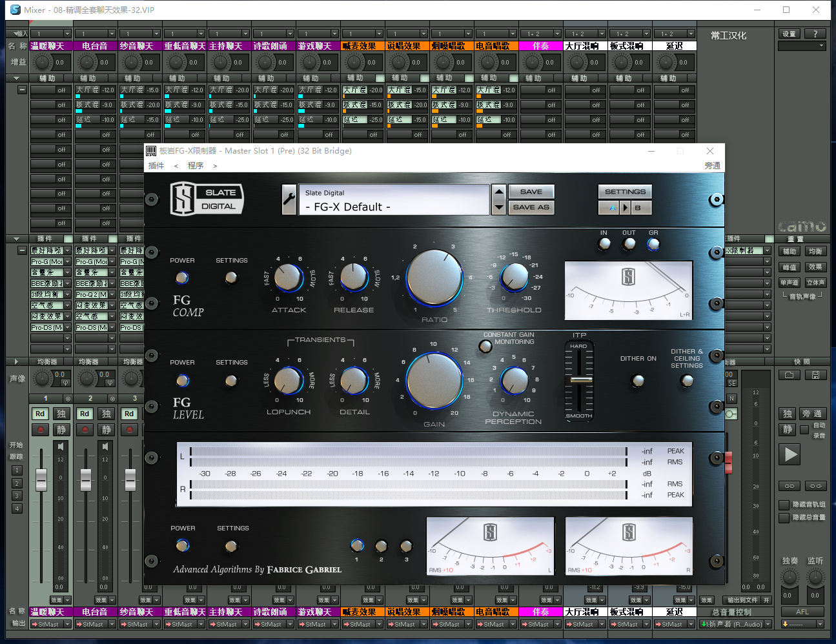
Task: Open channel 1 最好降噪 plugin dropdown
Action: coord(67,250)
